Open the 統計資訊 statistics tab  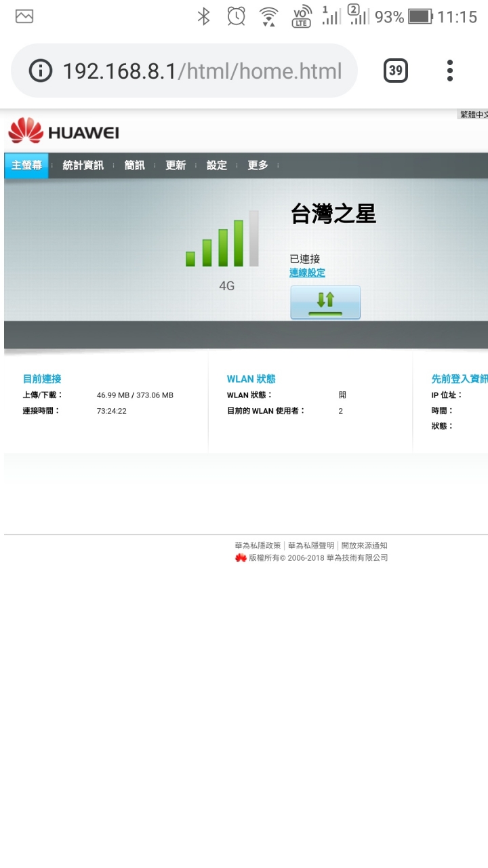pos(83,165)
